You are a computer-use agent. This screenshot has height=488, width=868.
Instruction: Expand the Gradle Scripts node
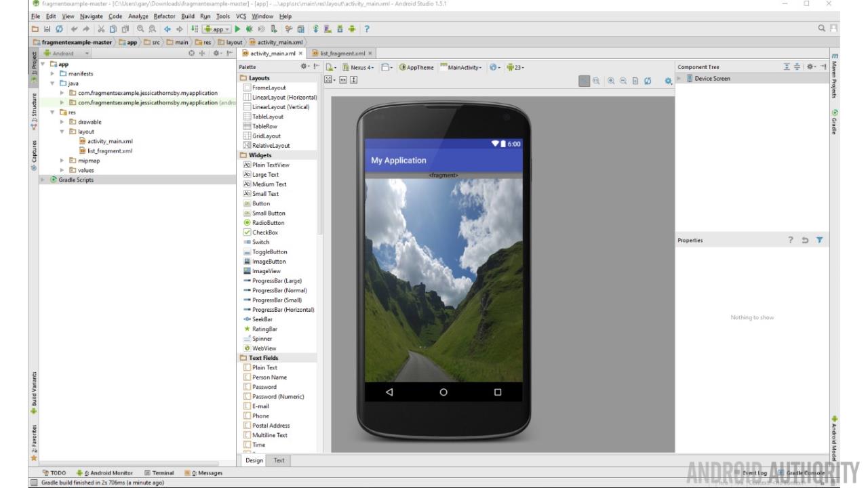coord(43,180)
